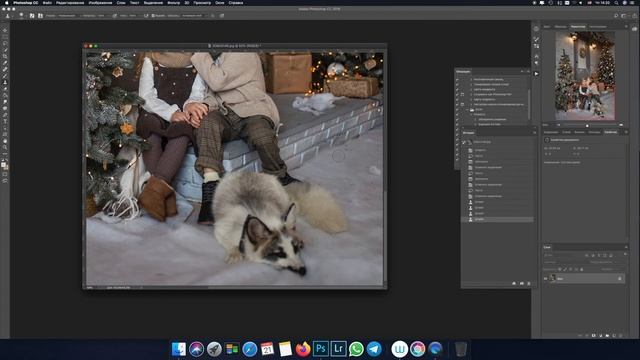Select the Move tool in the toolbox
Screen dimensions: 640x360
pyautogui.click(x=5, y=30)
